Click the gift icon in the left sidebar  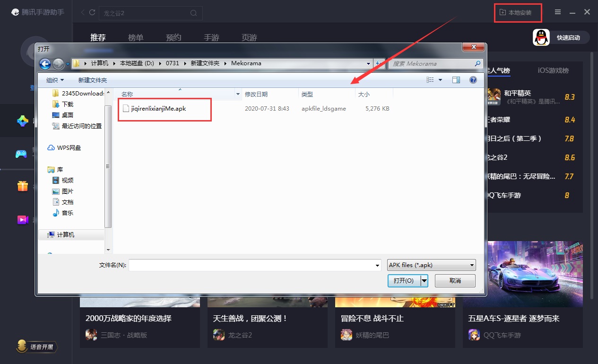pyautogui.click(x=22, y=186)
